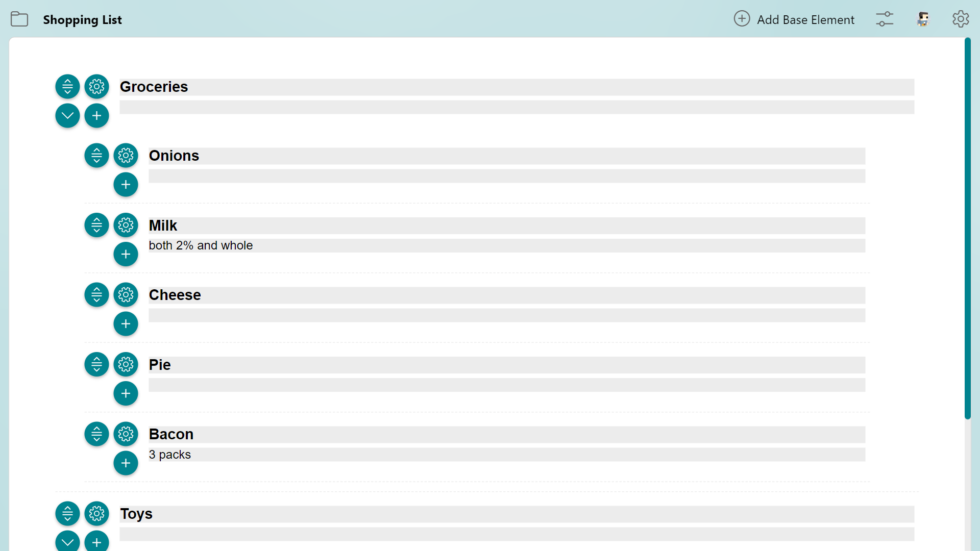Image resolution: width=980 pixels, height=551 pixels.
Task: Add a sub-item under Bacon
Action: 126,463
